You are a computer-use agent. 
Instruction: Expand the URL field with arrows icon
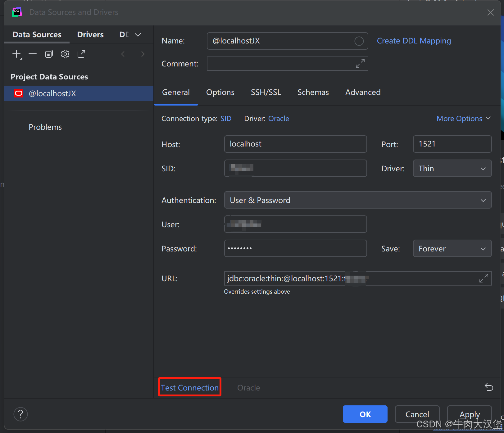[x=484, y=278]
